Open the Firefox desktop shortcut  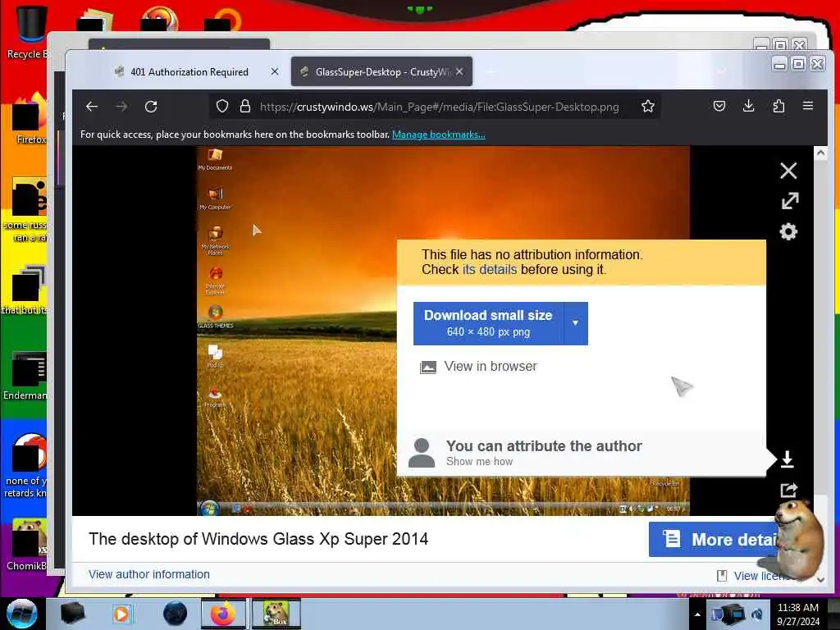pos(30,119)
